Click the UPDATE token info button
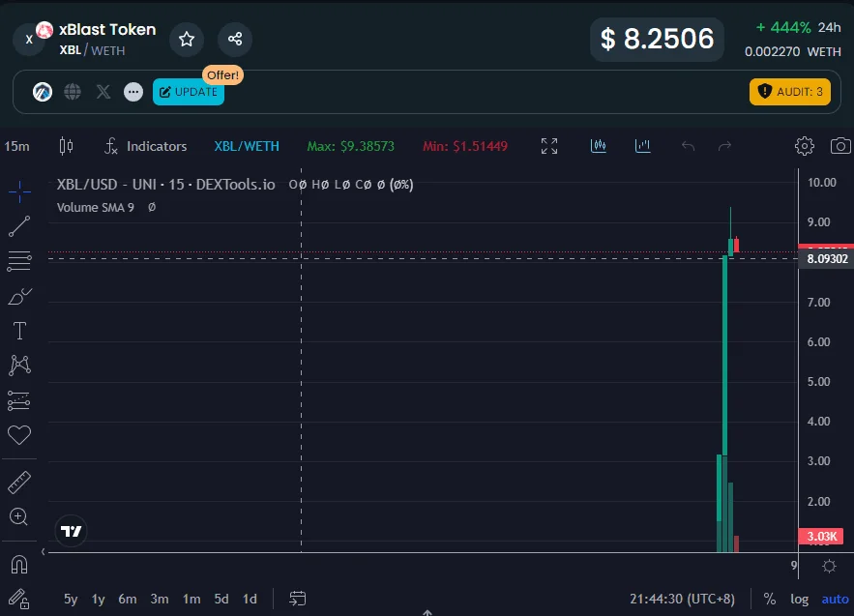Image resolution: width=854 pixels, height=616 pixels. pos(189,92)
